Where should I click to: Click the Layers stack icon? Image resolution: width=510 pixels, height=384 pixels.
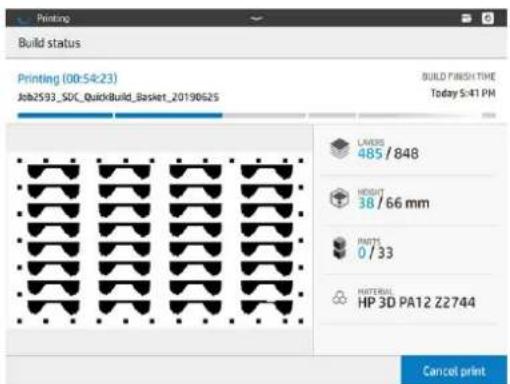pos(339,148)
